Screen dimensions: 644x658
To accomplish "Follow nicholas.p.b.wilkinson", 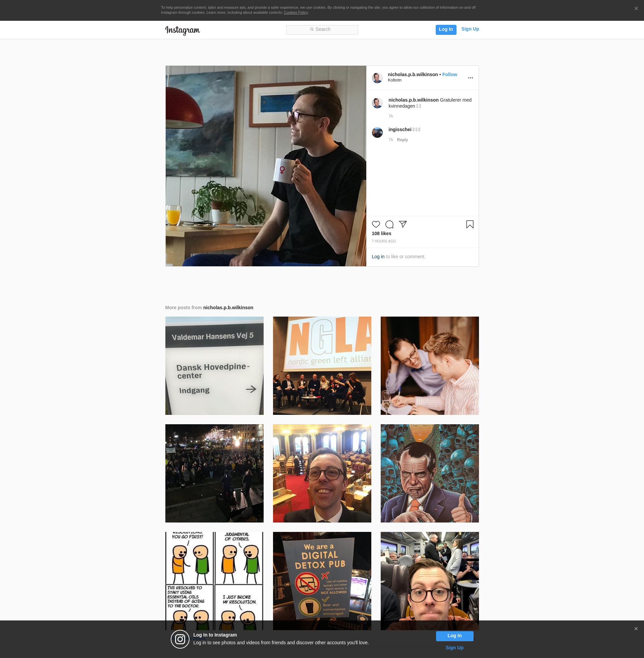I will tap(449, 74).
